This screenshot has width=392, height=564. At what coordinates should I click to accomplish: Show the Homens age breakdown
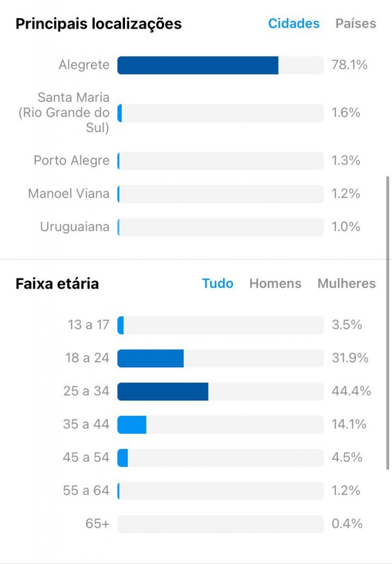tap(275, 284)
